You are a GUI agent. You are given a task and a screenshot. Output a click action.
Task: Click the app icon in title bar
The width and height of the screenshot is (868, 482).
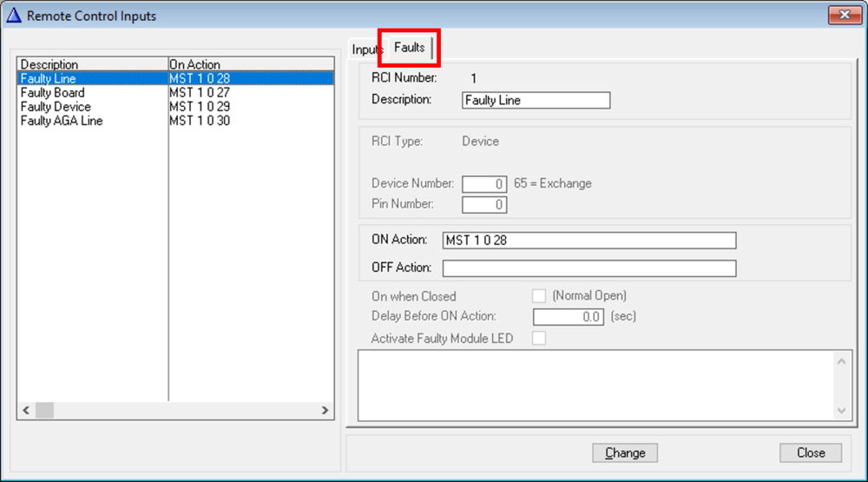click(13, 16)
